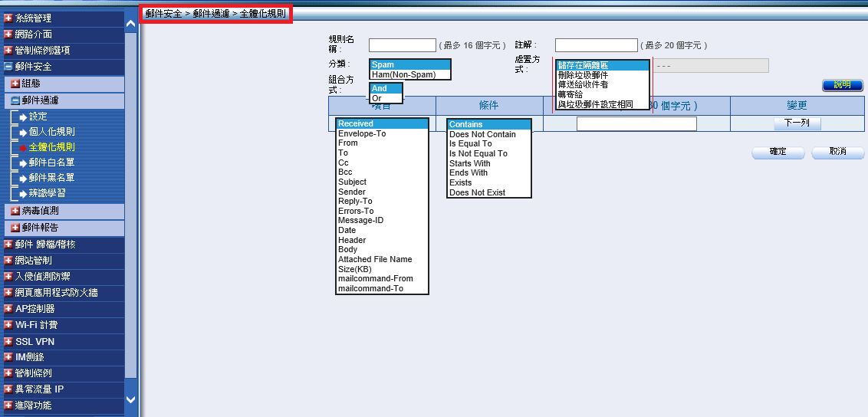Pick Envelope-To in the item list

[382, 134]
